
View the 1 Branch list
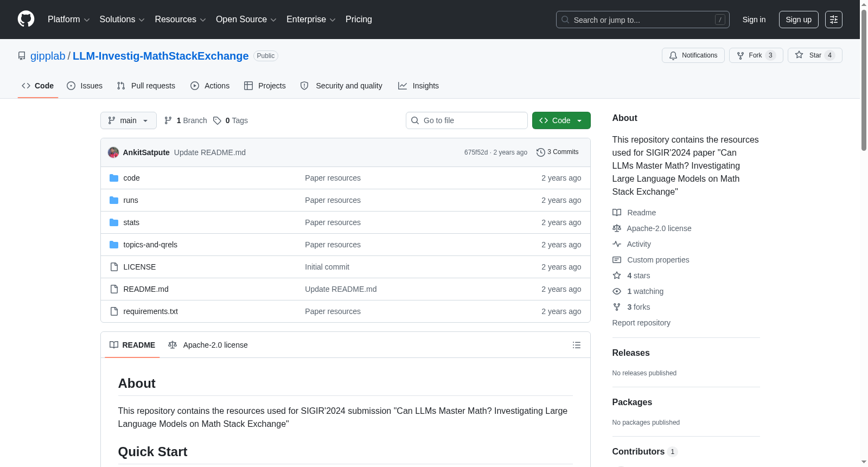[x=186, y=120]
